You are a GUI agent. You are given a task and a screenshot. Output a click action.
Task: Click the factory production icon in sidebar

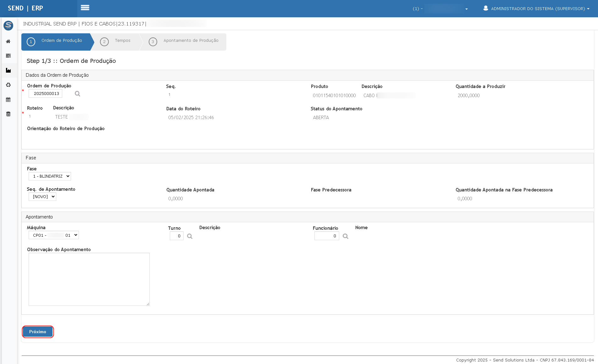tap(8, 70)
